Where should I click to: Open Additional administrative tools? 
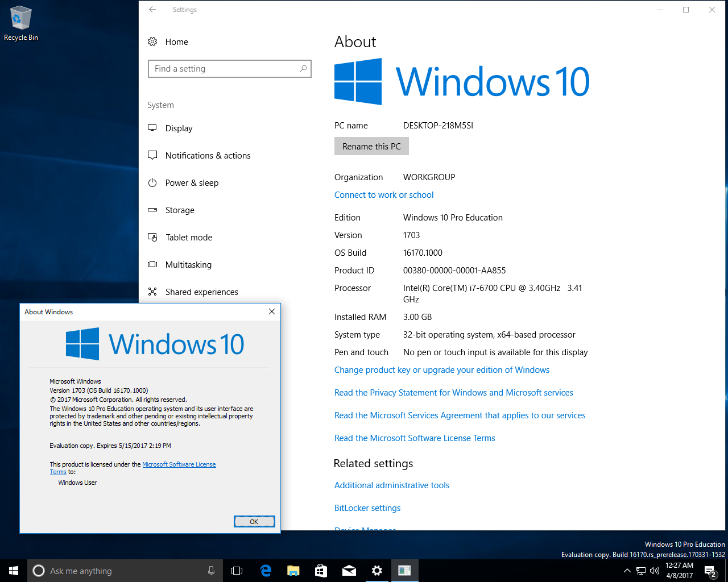pos(392,485)
